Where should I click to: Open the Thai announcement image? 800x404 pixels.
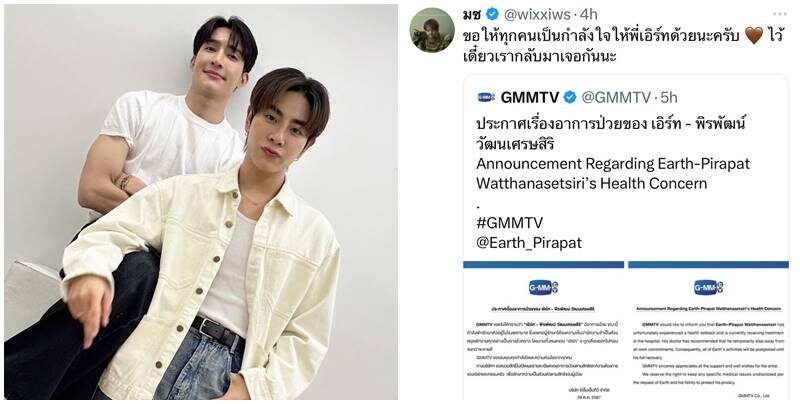543,331
